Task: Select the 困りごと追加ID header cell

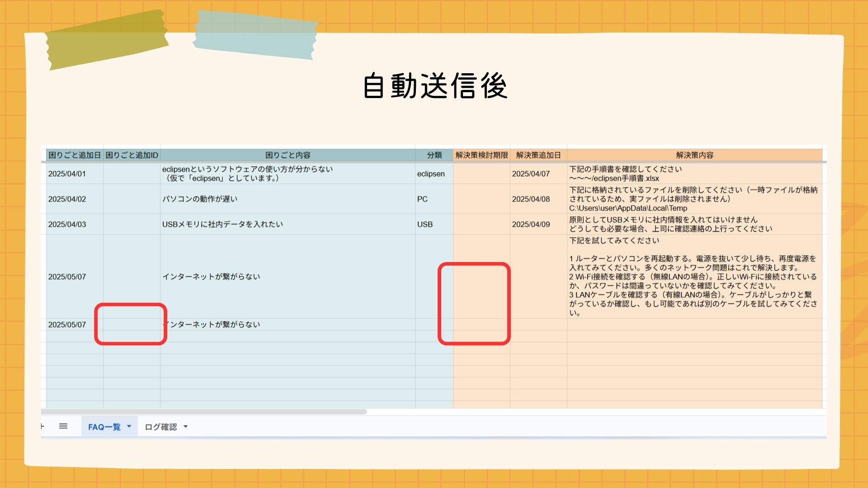Action: [132, 155]
